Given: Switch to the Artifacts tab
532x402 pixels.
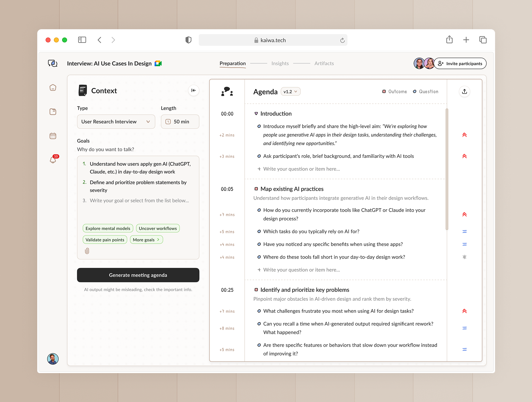Looking at the screenshot, I should coord(324,63).
